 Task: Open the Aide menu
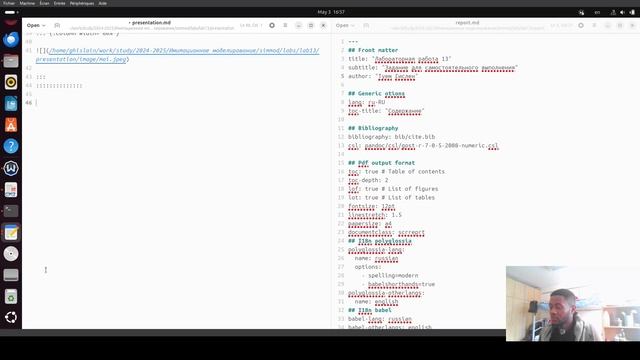102,3
